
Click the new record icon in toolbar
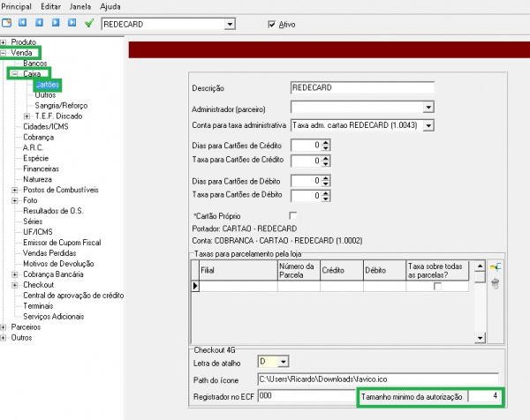click(7, 24)
